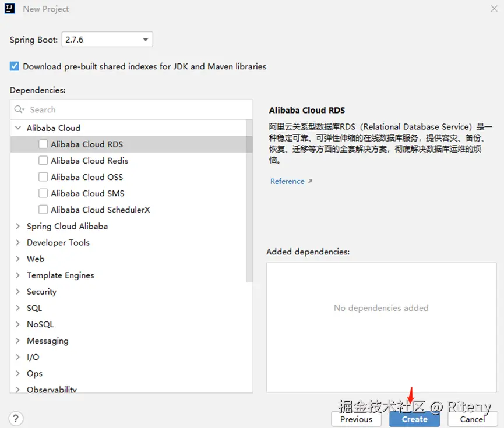Check Alibaba Cloud Redis dependency
This screenshot has width=504, height=428.
(43, 160)
